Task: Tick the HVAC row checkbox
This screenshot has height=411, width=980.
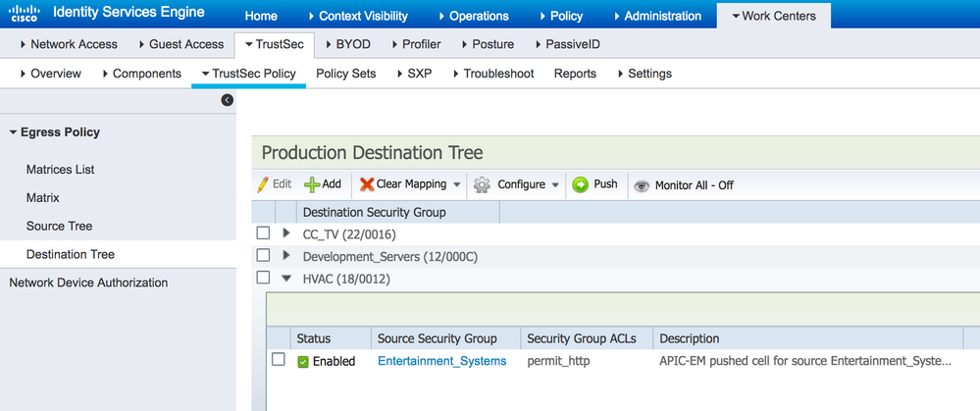Action: tap(263, 278)
